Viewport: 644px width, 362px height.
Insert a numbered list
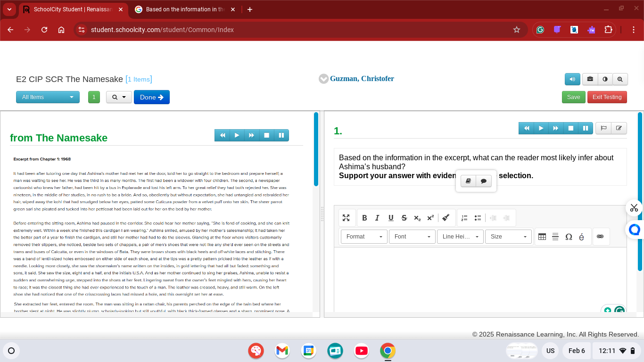[x=464, y=218]
